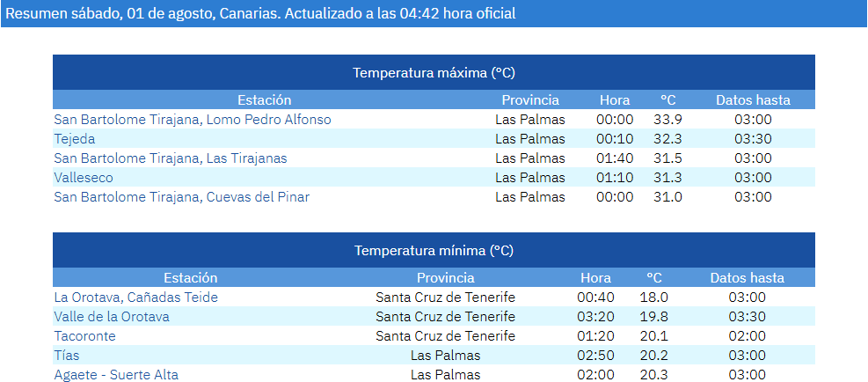This screenshot has height=382, width=868.
Task: Open the Agaete - Suerte Alta link
Action: 116,375
